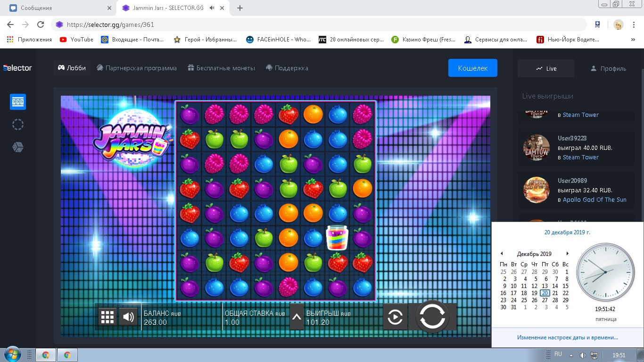Viewport: 644px width, 362px height.
Task: Open Steam Tower link under User39223
Action: coord(581,157)
